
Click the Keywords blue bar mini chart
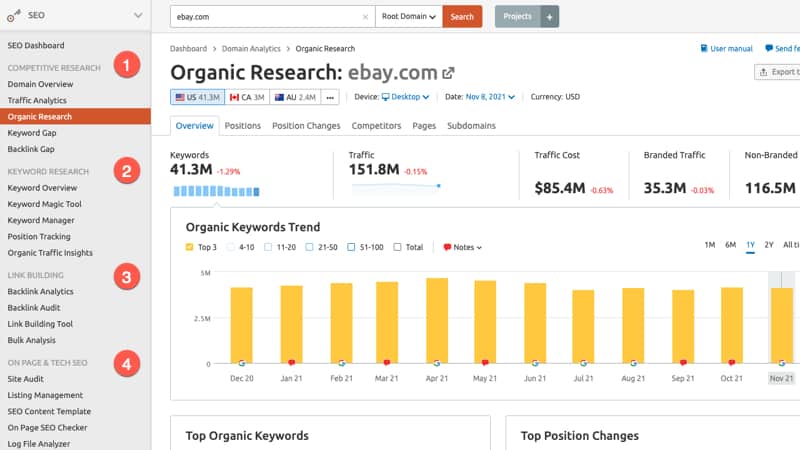[x=216, y=191]
